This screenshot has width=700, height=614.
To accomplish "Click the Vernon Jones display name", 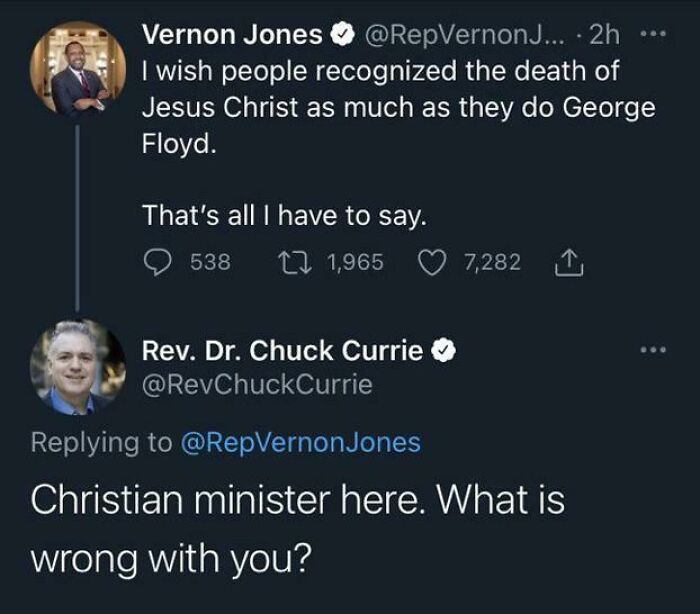I will 233,37.
